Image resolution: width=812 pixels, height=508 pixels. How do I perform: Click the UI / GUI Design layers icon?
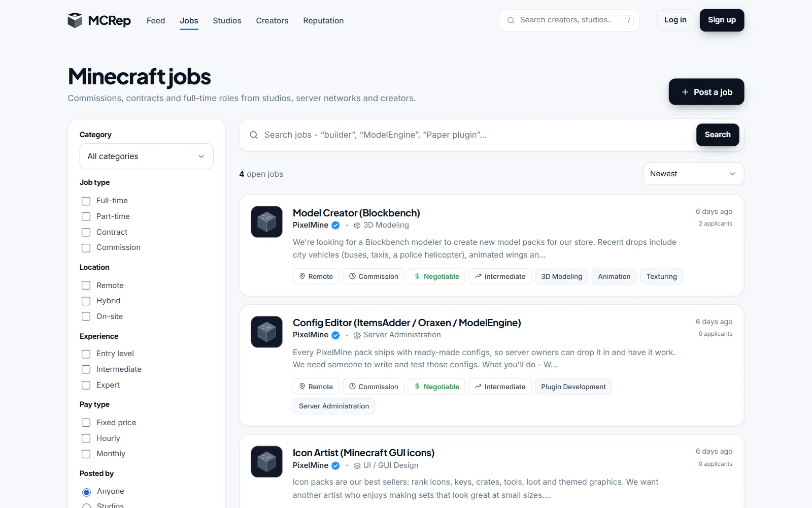(x=357, y=466)
